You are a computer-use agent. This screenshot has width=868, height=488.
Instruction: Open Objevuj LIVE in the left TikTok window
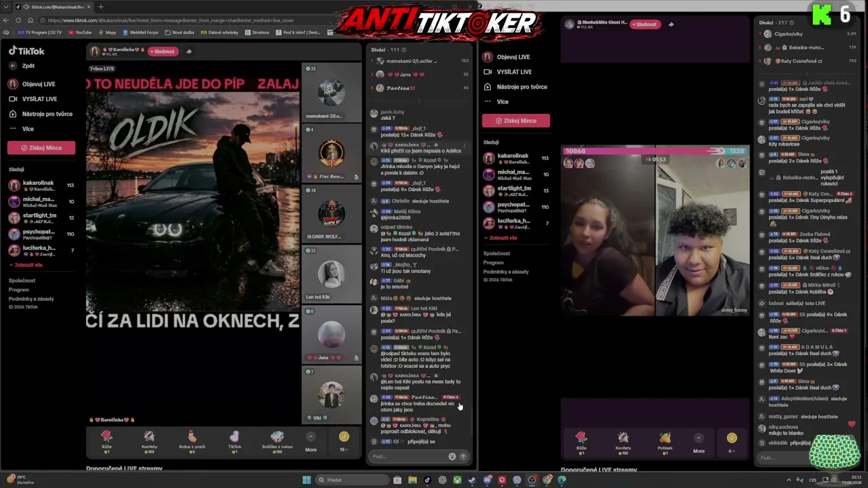[x=32, y=84]
